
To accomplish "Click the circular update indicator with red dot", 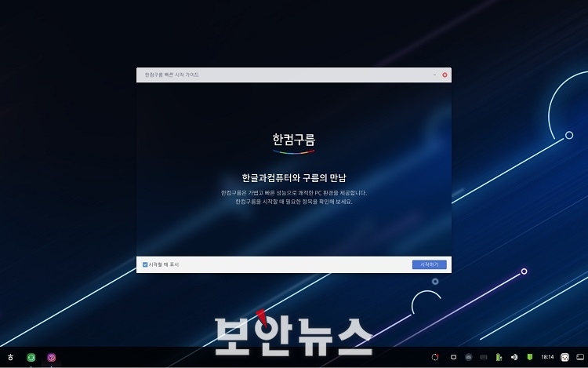I will tap(435, 357).
